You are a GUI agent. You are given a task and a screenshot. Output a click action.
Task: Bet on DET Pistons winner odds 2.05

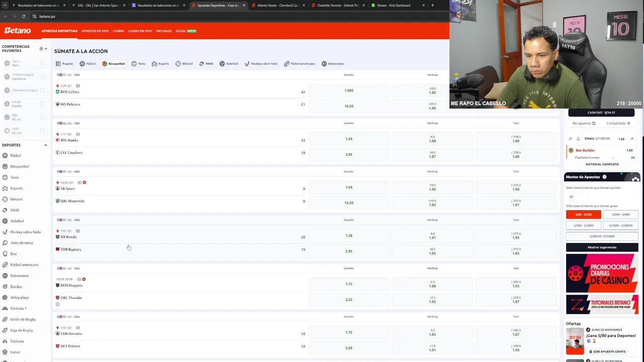[349, 348]
